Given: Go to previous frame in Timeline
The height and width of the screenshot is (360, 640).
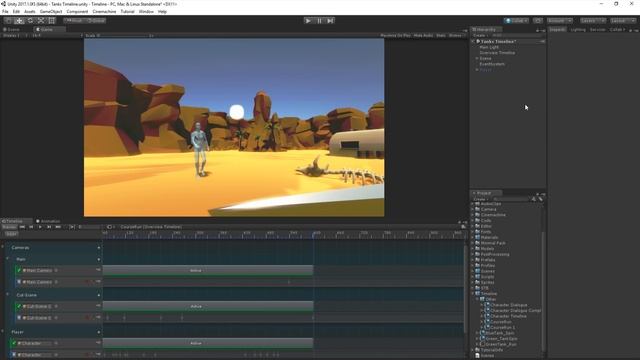Looking at the screenshot, I should point(31,227).
